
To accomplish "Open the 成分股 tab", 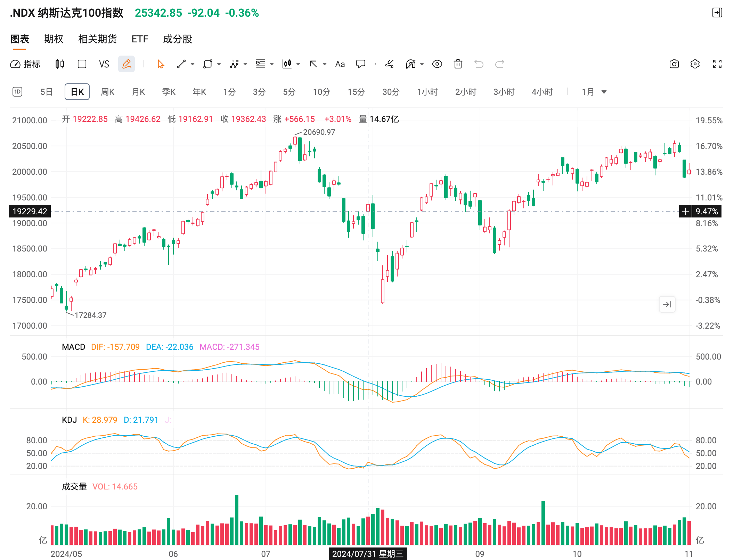I will pos(177,39).
